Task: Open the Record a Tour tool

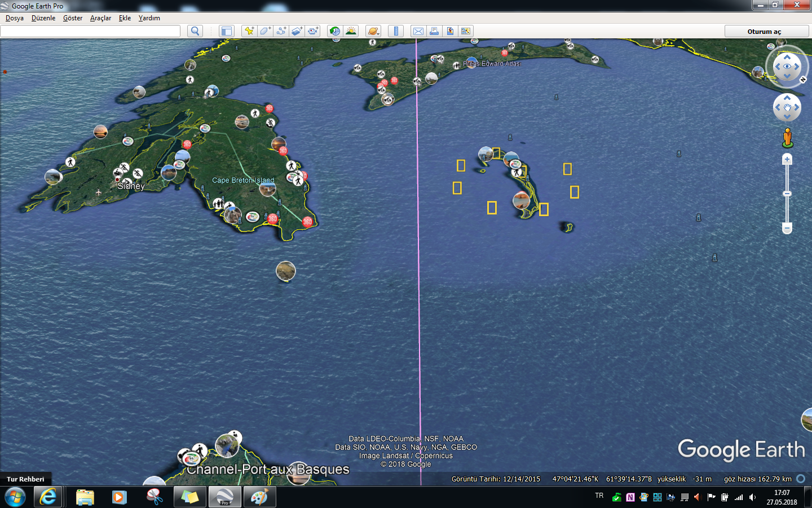Action: [313, 31]
